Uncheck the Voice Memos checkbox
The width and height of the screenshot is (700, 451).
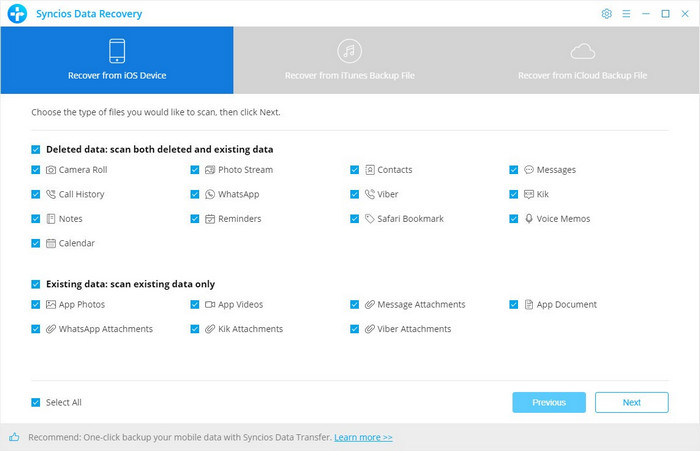[x=514, y=219]
